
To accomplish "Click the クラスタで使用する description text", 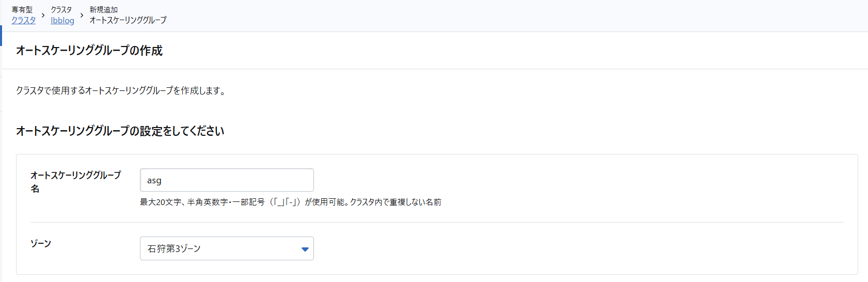I will pos(120,91).
